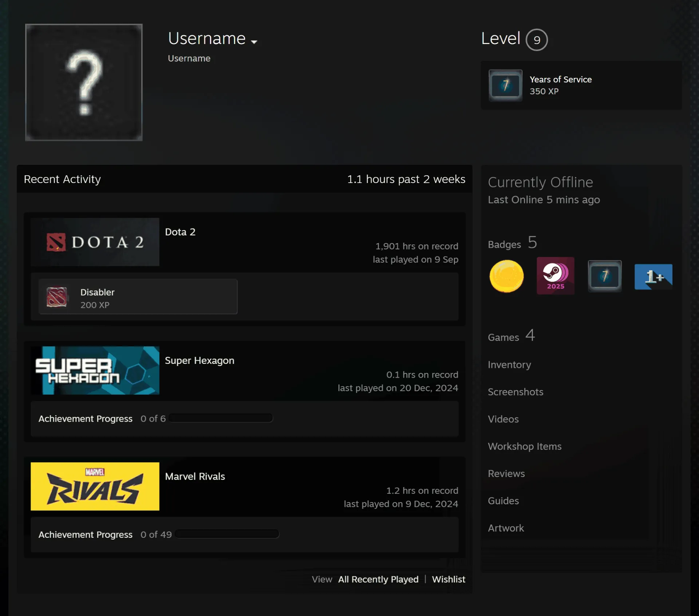Open the Guides link

[x=503, y=501]
